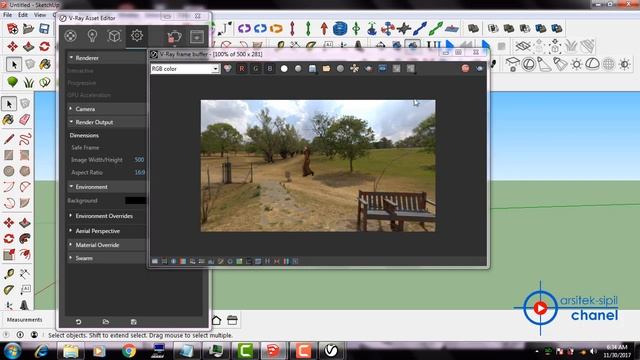Open Chrome from the taskbar
Viewport: 640px width, 360px height.
click(129, 351)
